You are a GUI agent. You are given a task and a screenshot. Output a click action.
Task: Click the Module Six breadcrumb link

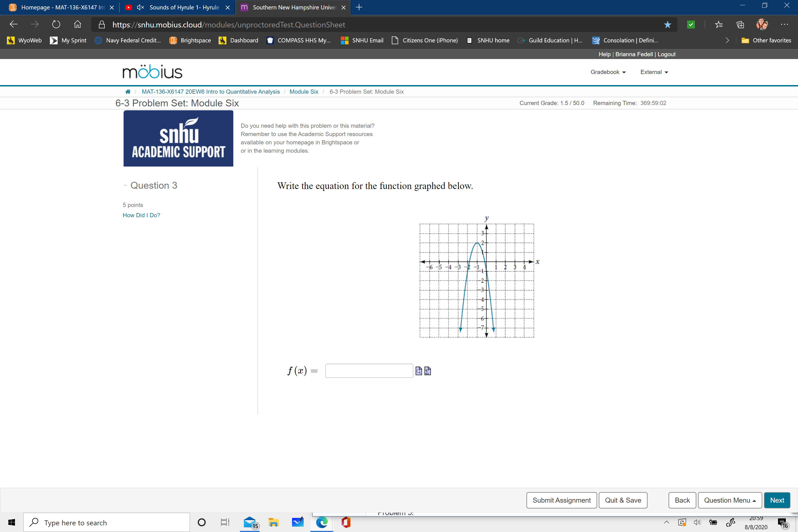tap(304, 92)
